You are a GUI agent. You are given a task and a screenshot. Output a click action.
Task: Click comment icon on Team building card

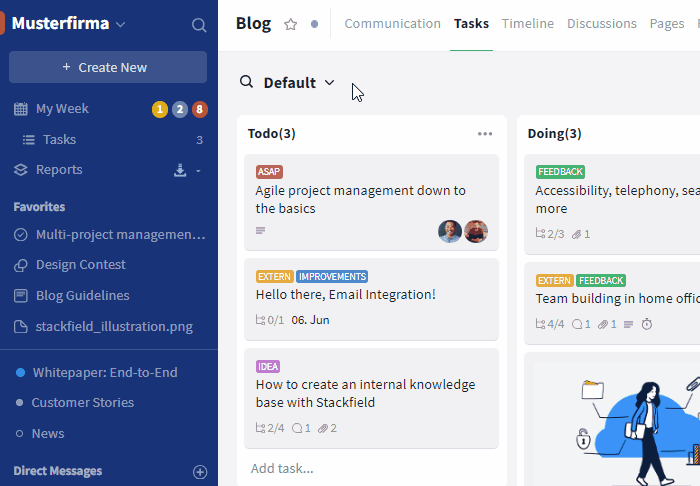(577, 324)
